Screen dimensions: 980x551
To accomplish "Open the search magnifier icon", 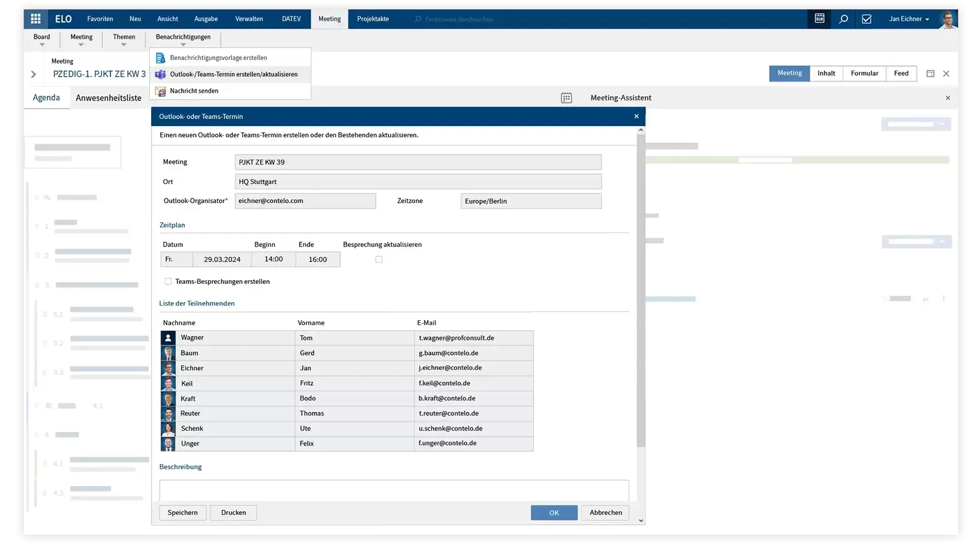I will tap(843, 19).
